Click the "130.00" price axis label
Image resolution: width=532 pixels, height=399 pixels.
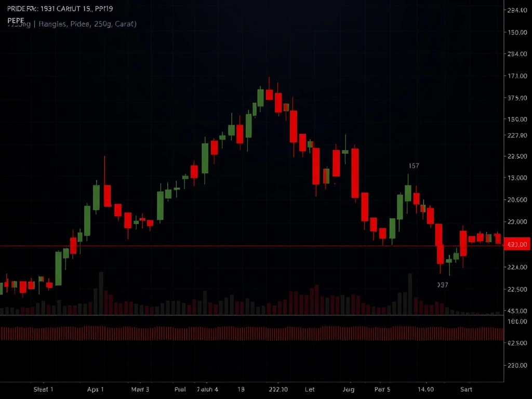click(517, 119)
